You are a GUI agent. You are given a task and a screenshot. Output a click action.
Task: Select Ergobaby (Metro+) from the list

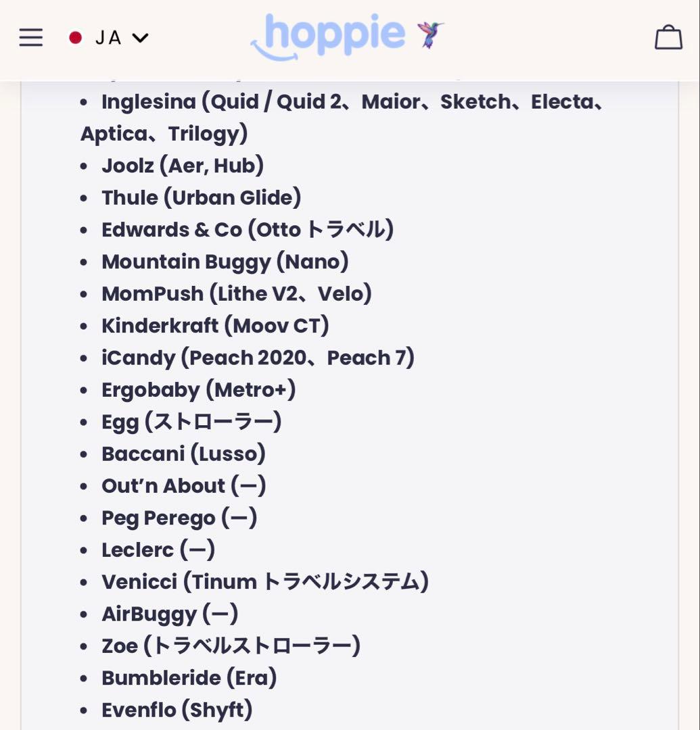click(198, 389)
